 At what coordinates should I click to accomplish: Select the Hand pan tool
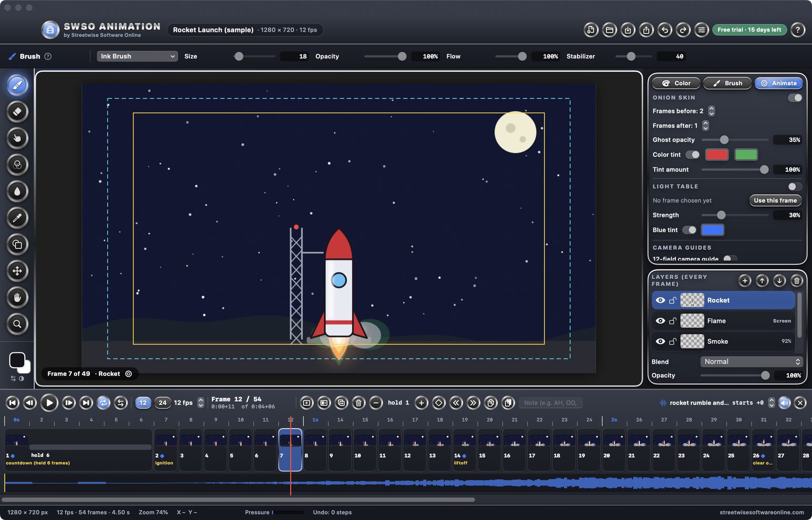tap(17, 298)
